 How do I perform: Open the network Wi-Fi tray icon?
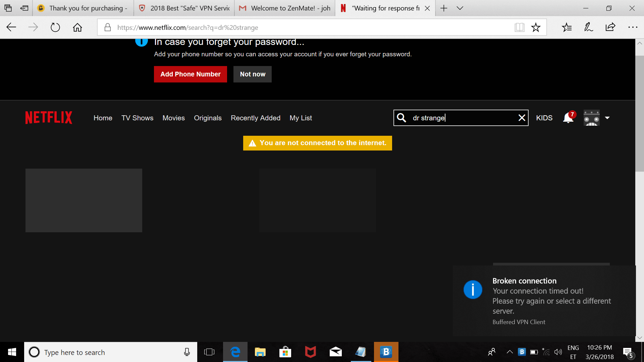[546, 352]
